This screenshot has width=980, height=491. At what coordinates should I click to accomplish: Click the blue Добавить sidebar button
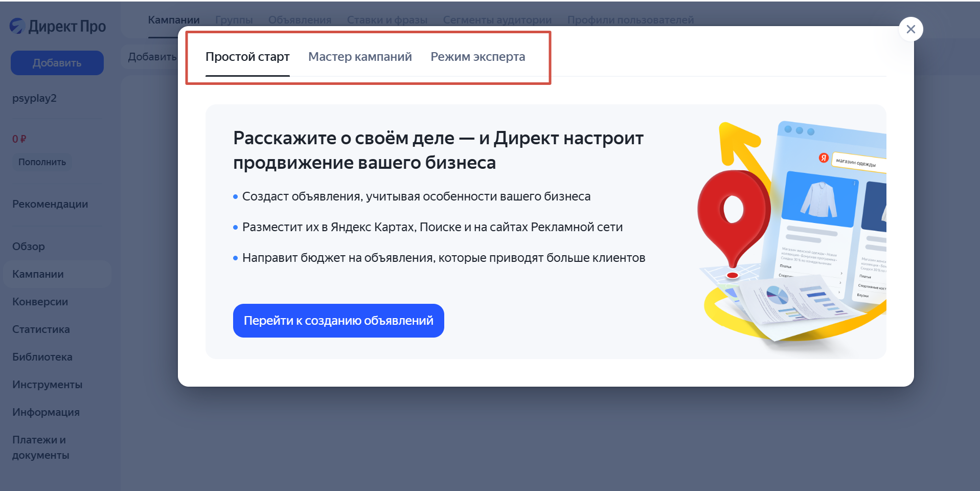[x=57, y=63]
